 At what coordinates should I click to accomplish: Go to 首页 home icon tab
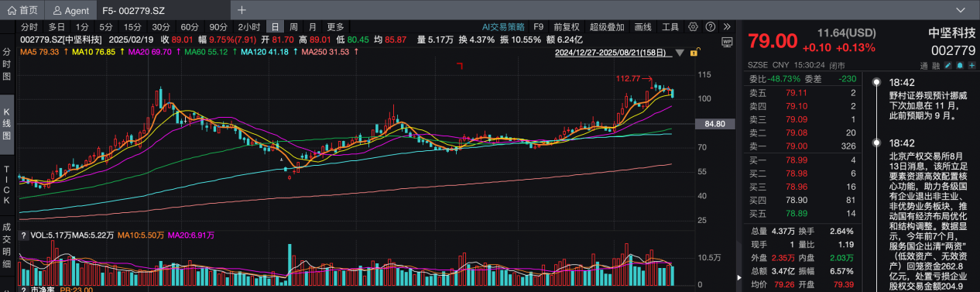pos(22,10)
